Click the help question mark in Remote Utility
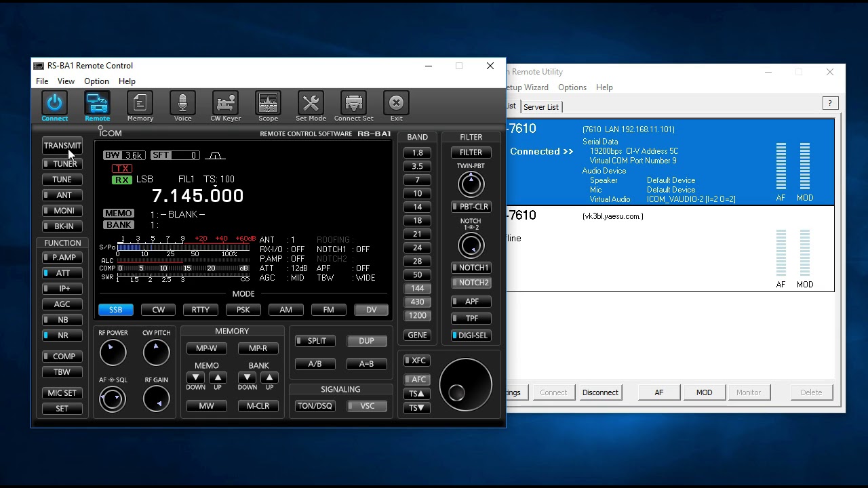Image resolution: width=868 pixels, height=488 pixels. pyautogui.click(x=830, y=103)
